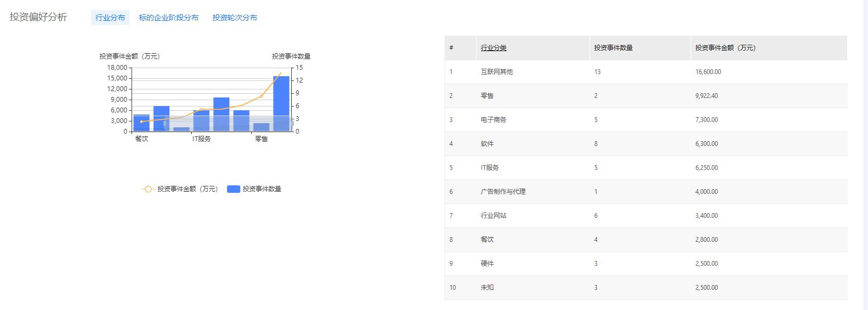Click the line data point above 餐饮

141,121
